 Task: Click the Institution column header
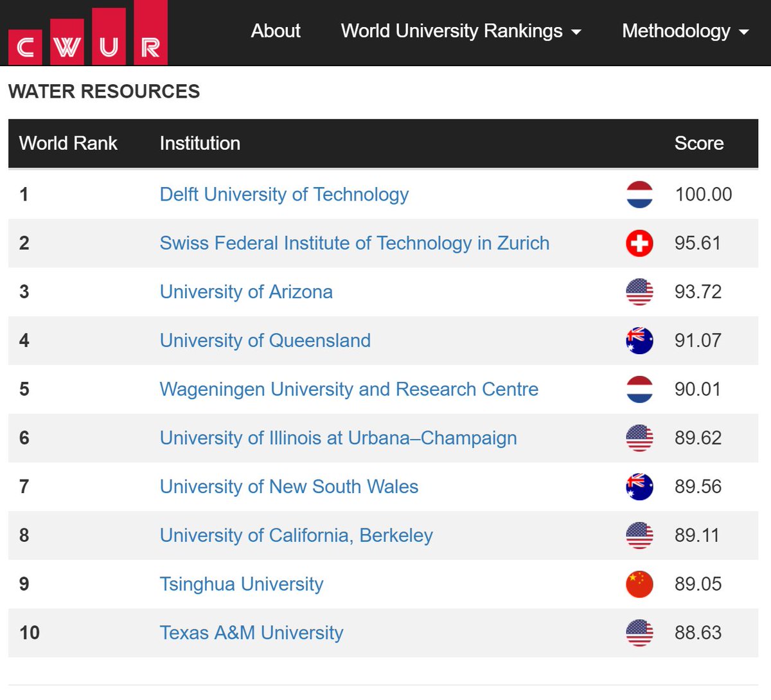pos(200,143)
